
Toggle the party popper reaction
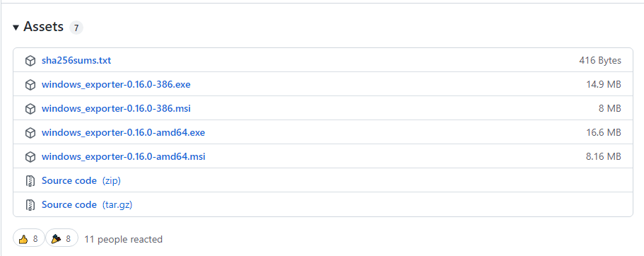click(62, 239)
